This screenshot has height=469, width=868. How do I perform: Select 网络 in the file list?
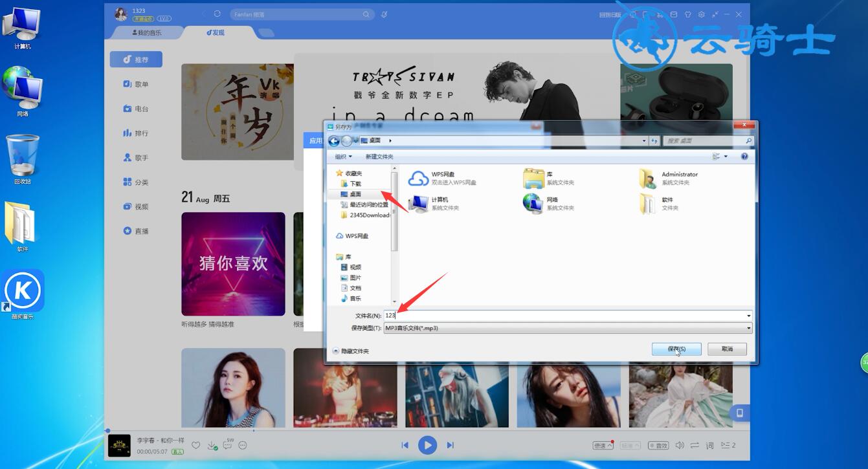[x=549, y=204]
